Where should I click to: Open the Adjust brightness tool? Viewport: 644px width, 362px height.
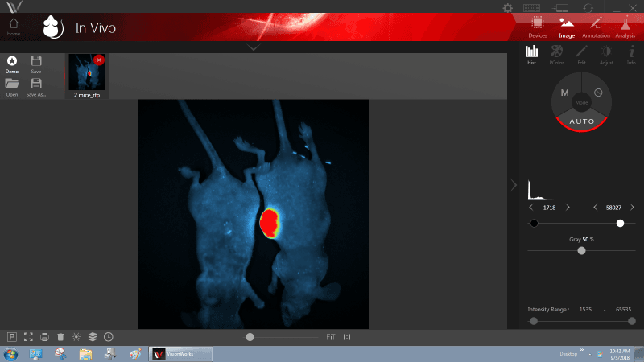(606, 55)
